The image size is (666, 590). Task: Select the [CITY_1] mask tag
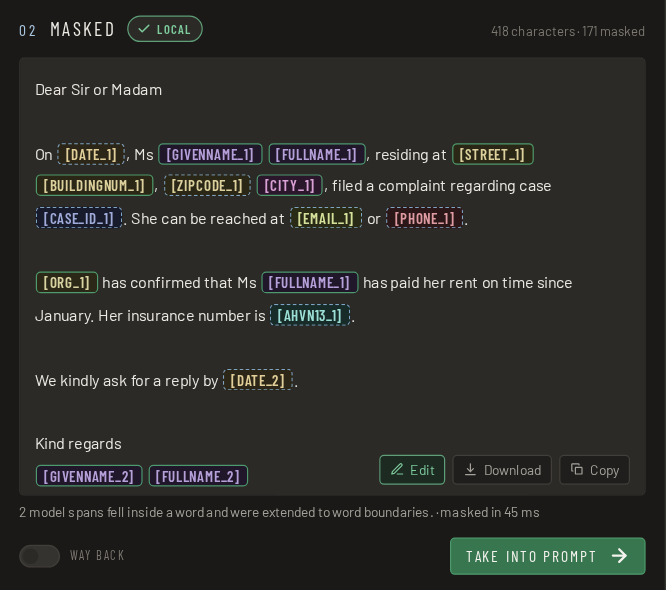(290, 186)
